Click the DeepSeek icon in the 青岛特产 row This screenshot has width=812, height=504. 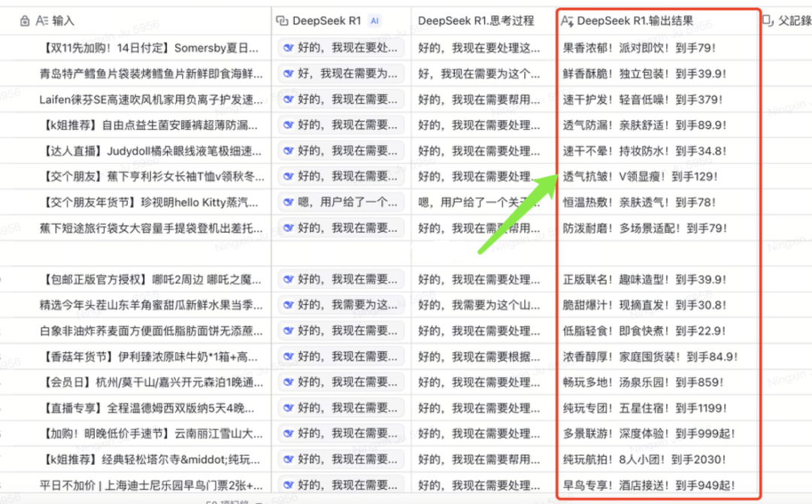[287, 74]
